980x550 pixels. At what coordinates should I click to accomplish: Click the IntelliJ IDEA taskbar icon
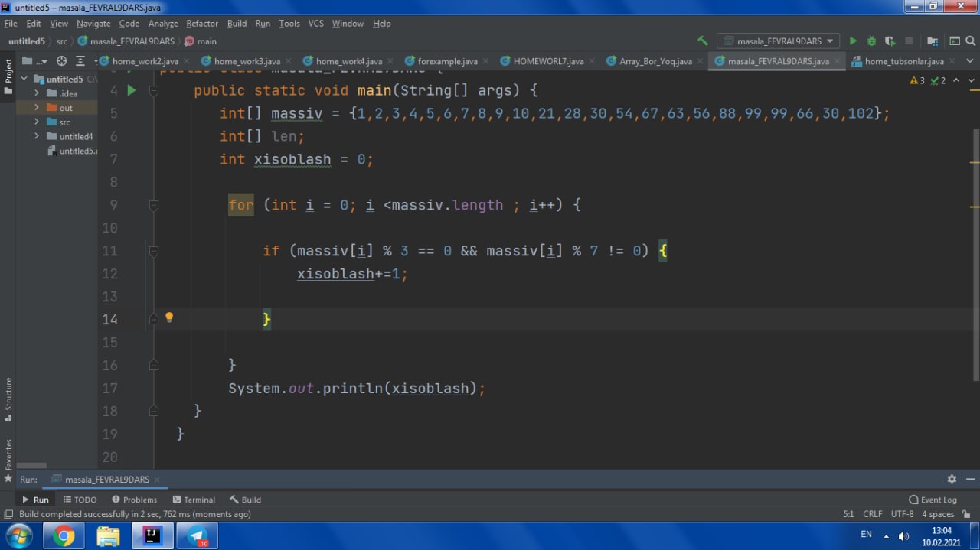coord(152,536)
